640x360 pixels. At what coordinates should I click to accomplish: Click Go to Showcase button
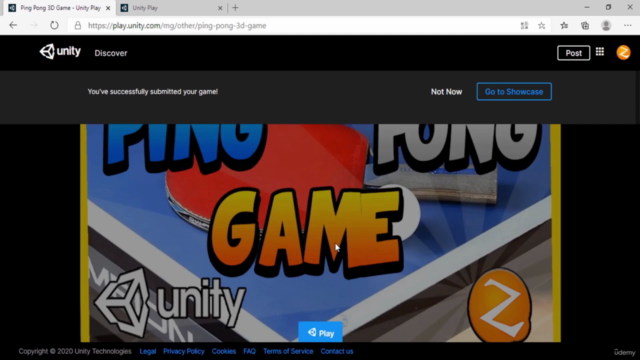click(514, 92)
